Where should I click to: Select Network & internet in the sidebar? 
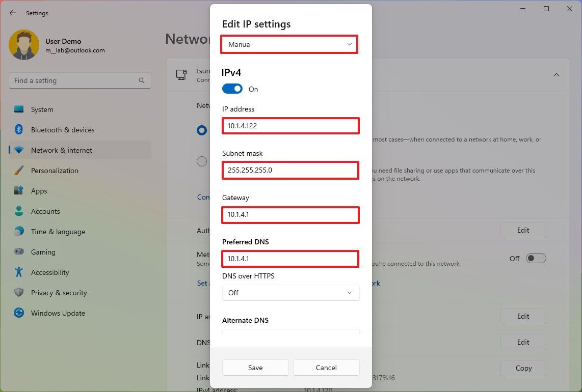point(19,150)
